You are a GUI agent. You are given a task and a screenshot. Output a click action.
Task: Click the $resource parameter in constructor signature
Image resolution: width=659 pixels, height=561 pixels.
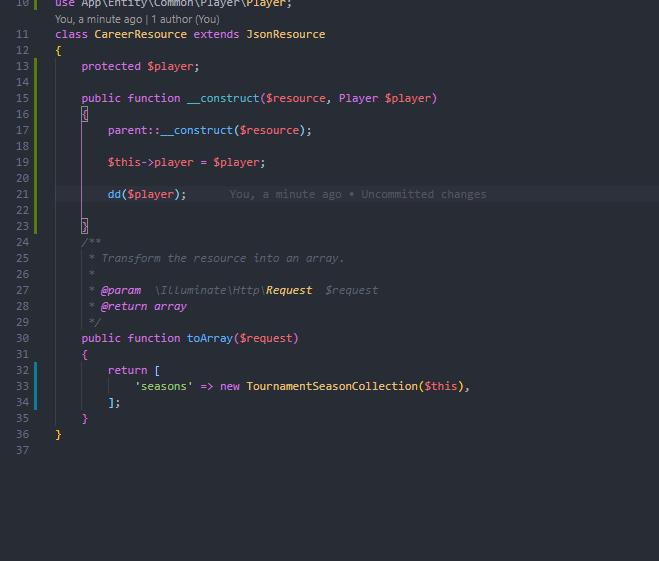[295, 98]
